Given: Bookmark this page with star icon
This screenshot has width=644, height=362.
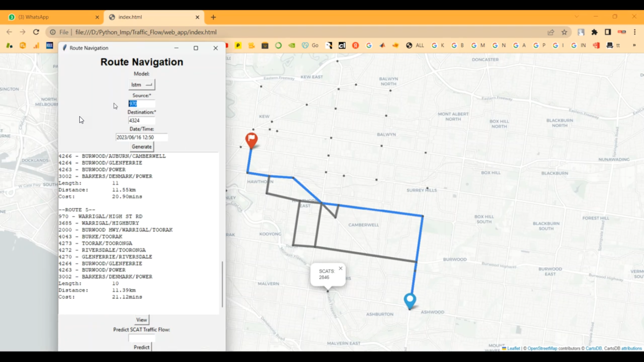Looking at the screenshot, I should (564, 32).
